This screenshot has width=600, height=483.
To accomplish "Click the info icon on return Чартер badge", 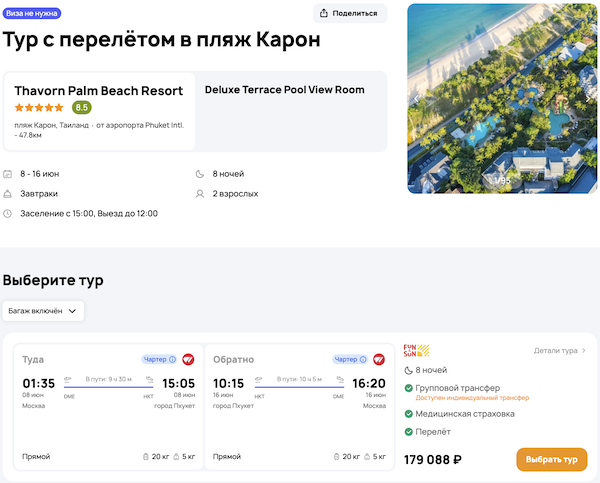I will (362, 359).
